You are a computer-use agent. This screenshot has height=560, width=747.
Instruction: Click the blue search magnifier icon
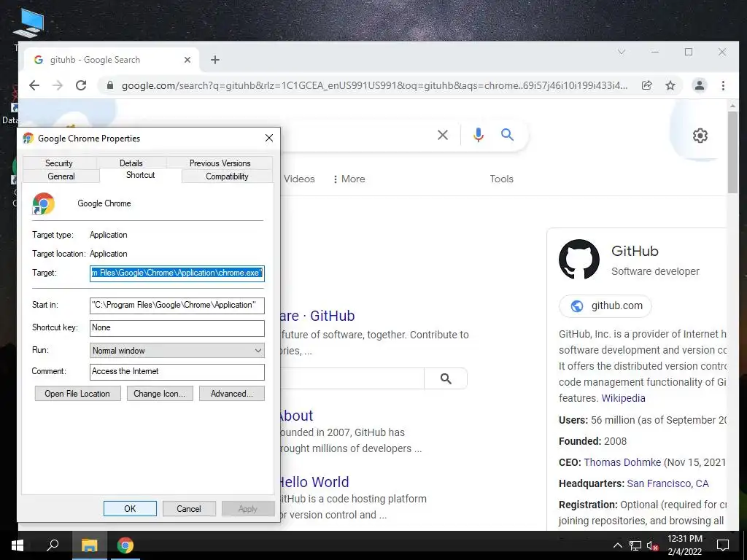tap(508, 135)
